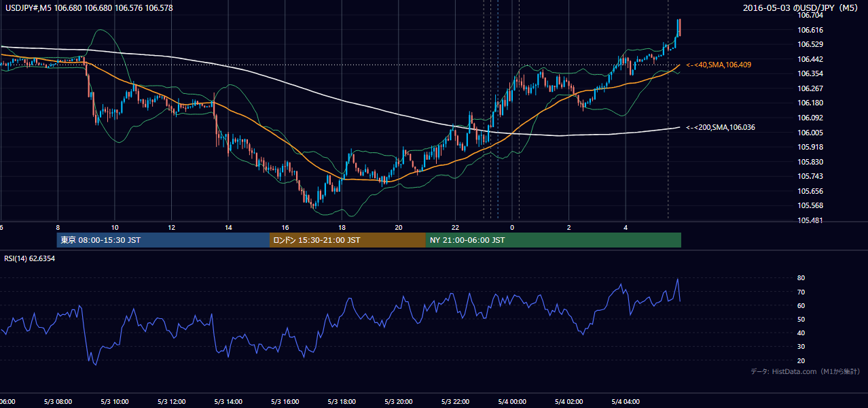Click price axis value 105.918
The image size is (868, 408).
coord(811,147)
